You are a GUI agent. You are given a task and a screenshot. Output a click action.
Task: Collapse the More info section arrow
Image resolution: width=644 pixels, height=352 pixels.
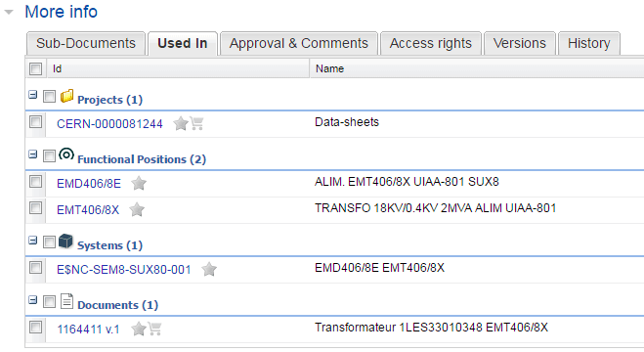pyautogui.click(x=9, y=12)
